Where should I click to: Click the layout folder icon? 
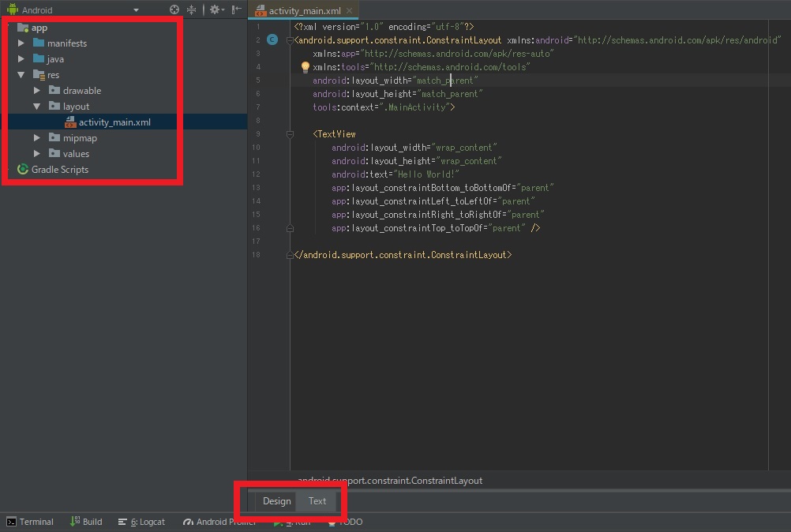coord(54,106)
